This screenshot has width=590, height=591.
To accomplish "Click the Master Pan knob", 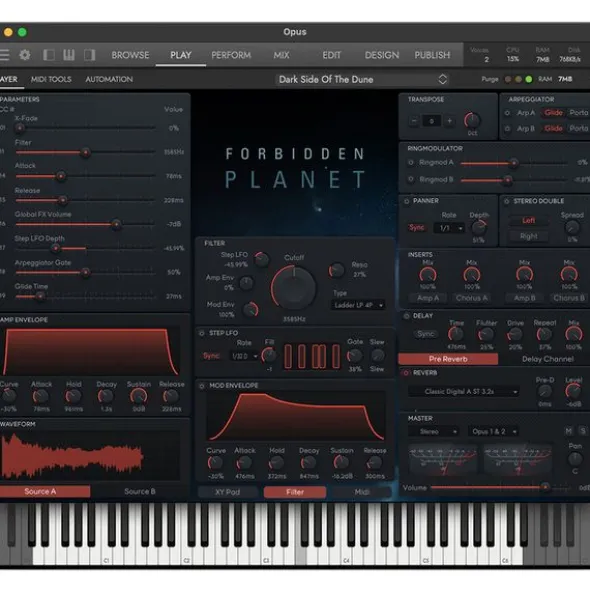I will [x=575, y=459].
